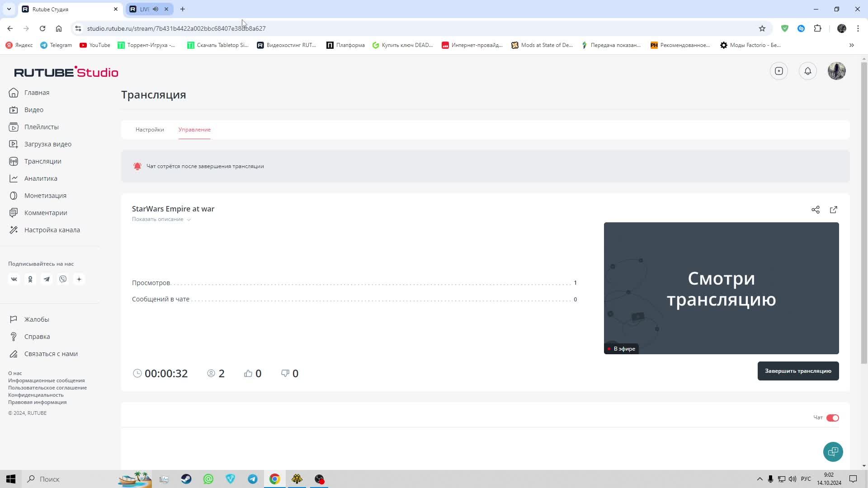Open Аналитика in the sidebar

point(41,178)
